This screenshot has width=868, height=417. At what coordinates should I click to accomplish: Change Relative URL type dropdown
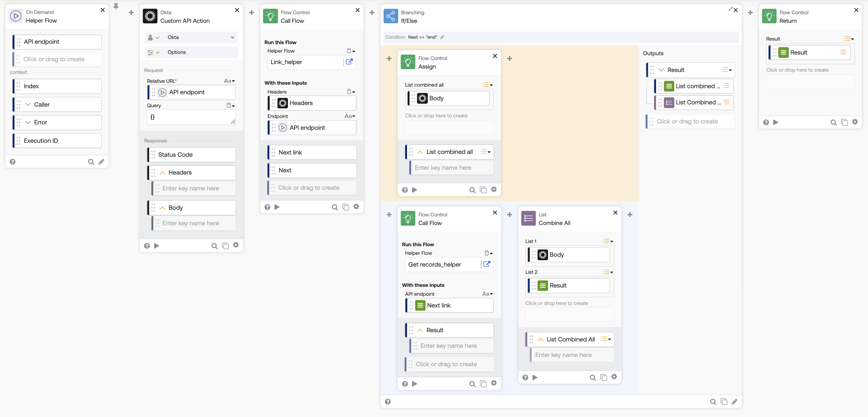click(x=229, y=81)
